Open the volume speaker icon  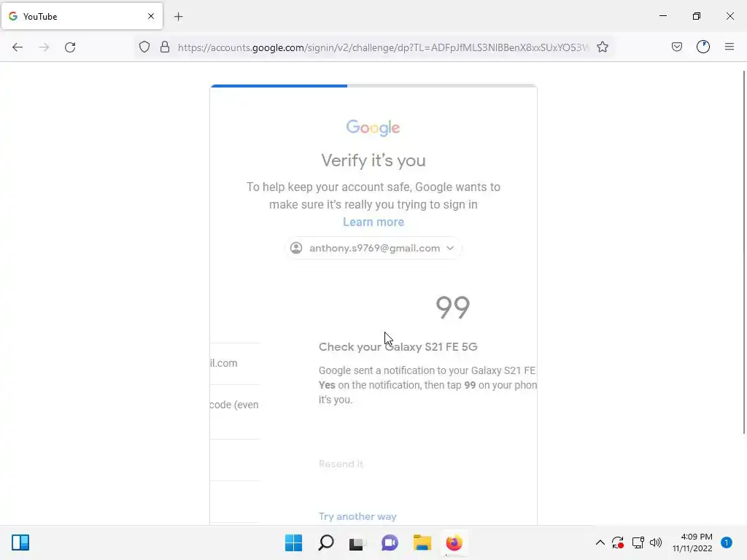click(656, 542)
